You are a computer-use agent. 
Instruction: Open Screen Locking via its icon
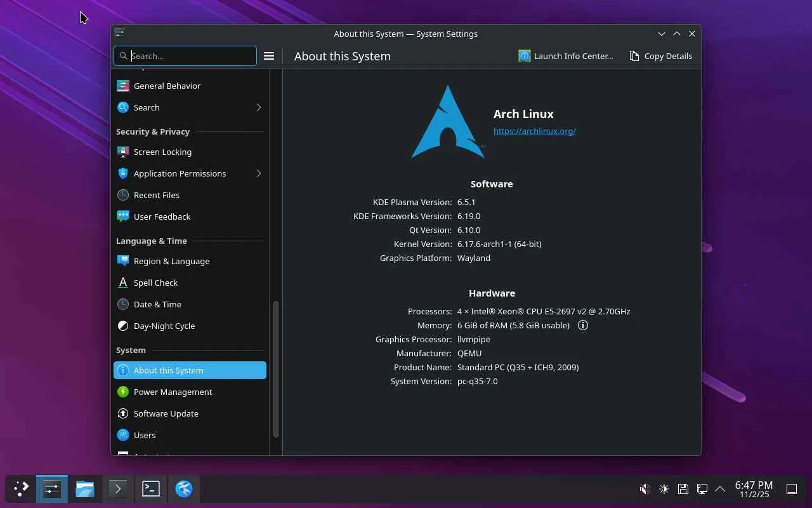pyautogui.click(x=123, y=152)
